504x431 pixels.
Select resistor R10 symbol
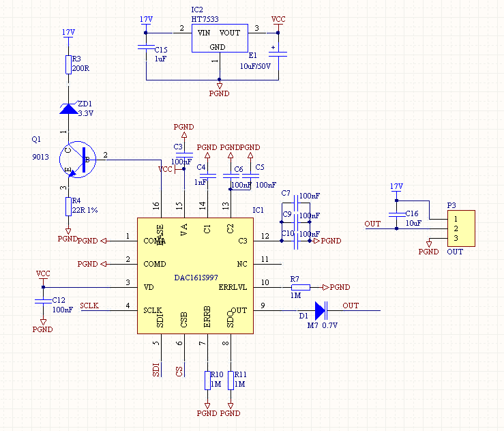[207, 381]
